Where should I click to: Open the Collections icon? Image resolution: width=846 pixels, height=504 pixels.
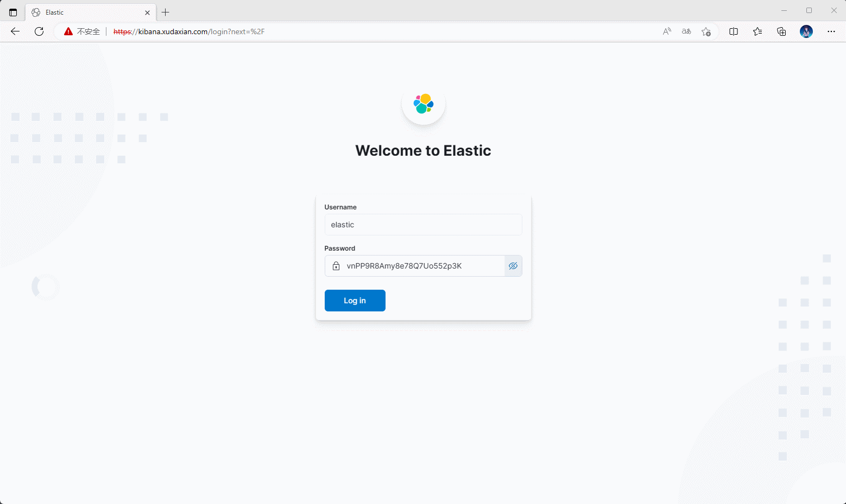click(x=781, y=31)
